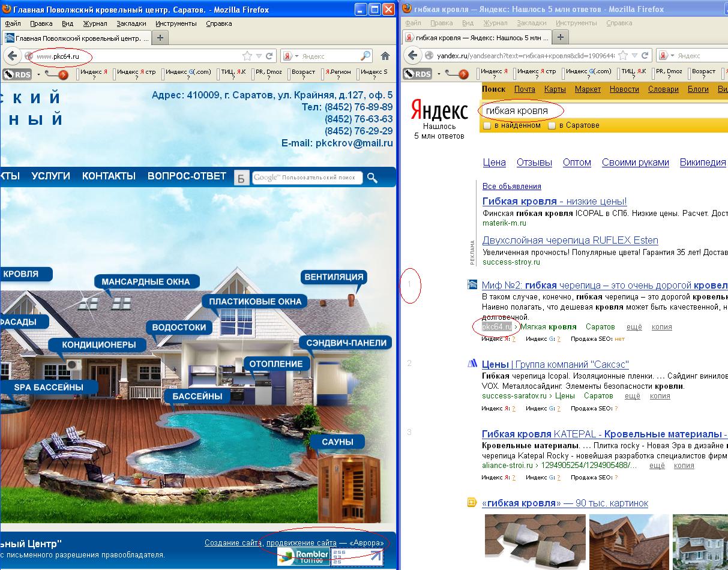Screen dimensions: 728x570
Task: Click the RDS bar logo in pkc64.ru window
Action: [x=17, y=74]
